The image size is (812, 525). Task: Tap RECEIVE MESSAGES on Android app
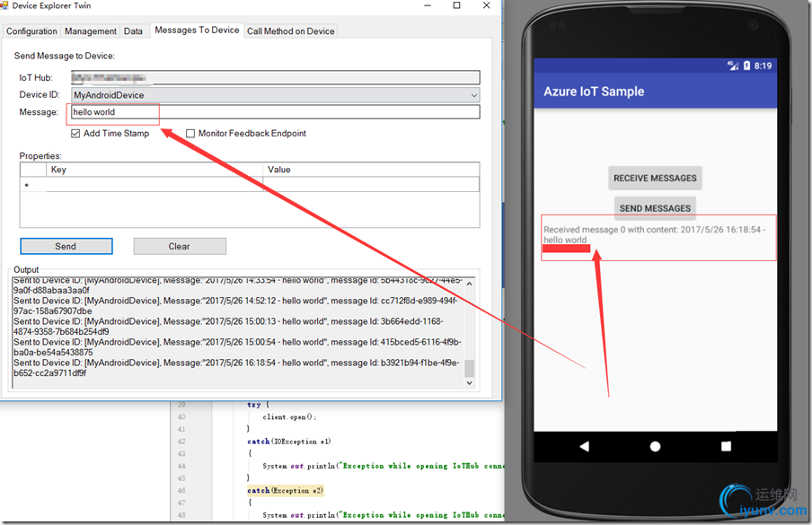(655, 178)
